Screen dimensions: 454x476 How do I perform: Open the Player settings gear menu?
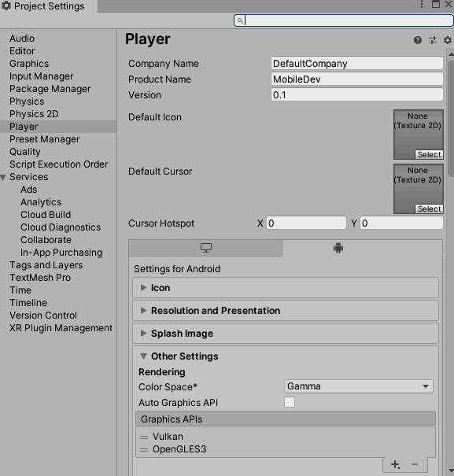click(448, 40)
